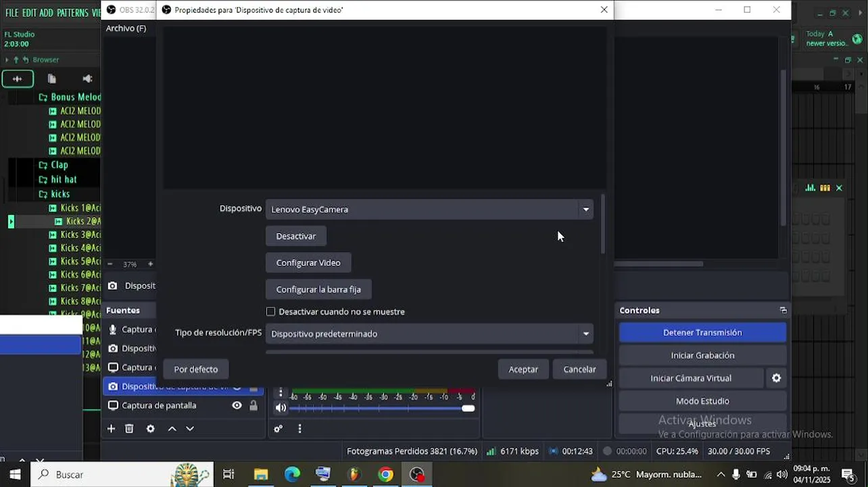This screenshot has width=868, height=487.
Task: Open virtual camera settings gear icon
Action: click(776, 378)
